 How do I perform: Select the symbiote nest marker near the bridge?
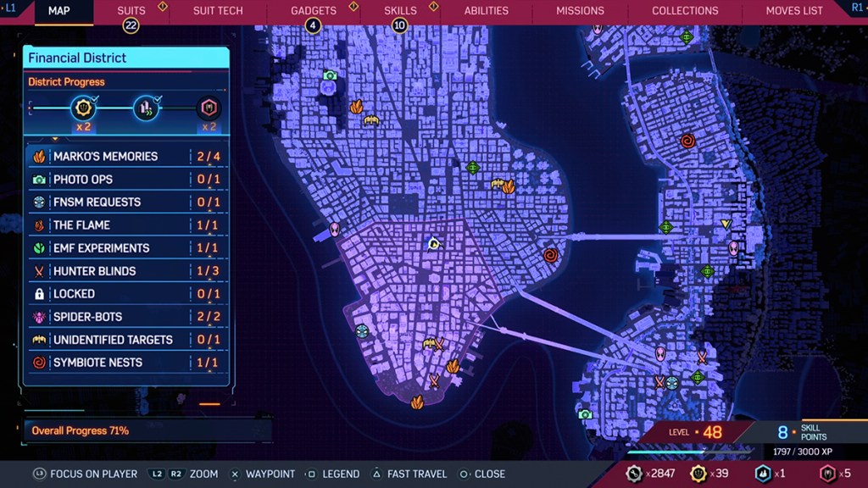[x=550, y=255]
